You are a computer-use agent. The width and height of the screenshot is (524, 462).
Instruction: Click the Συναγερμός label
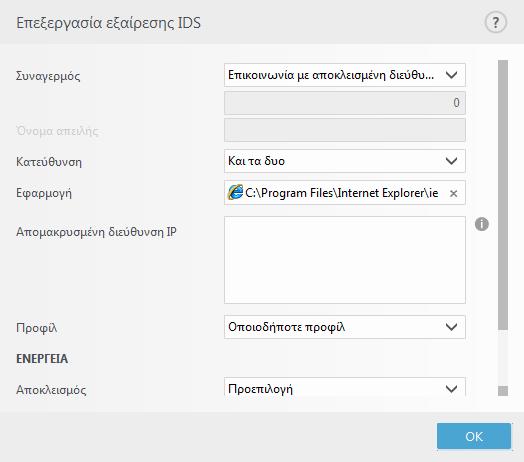(48, 76)
